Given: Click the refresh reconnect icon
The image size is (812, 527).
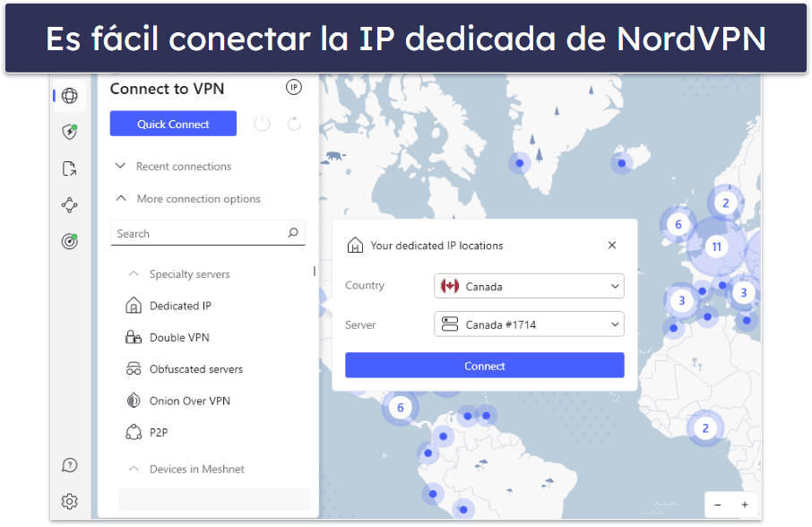Looking at the screenshot, I should point(294,124).
